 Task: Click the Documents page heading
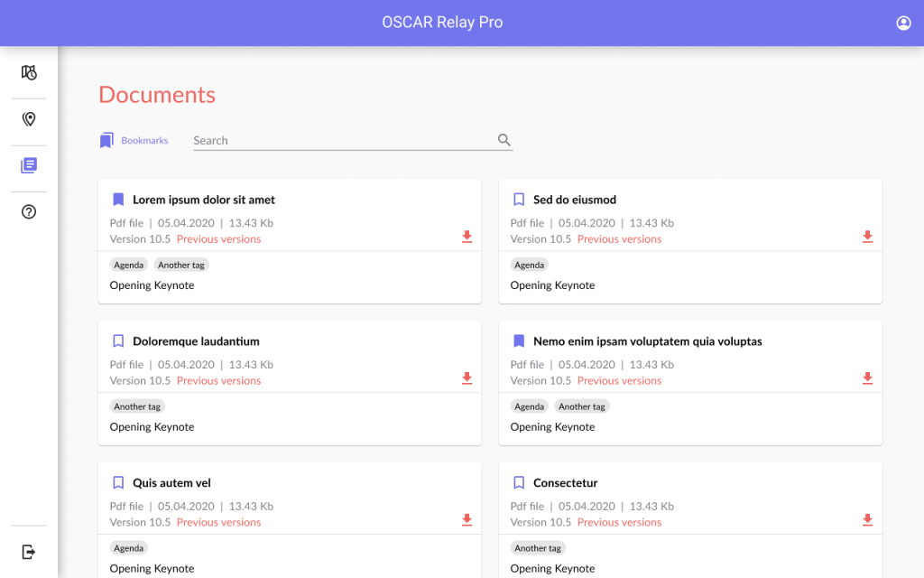pyautogui.click(x=157, y=94)
